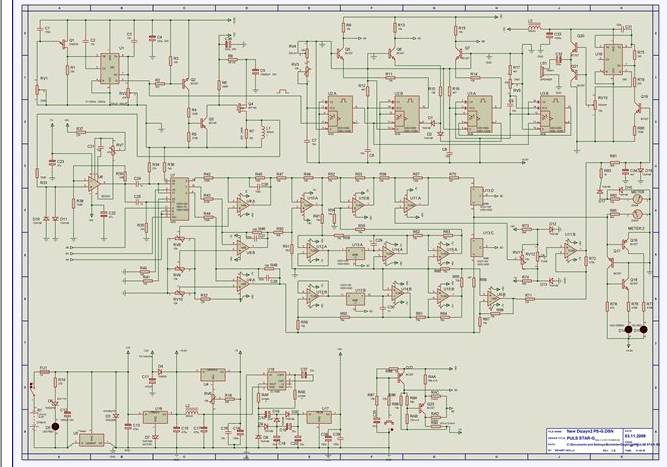The width and height of the screenshot is (667, 467).
Task: Select op-amp U9:A
Action: (x=243, y=282)
